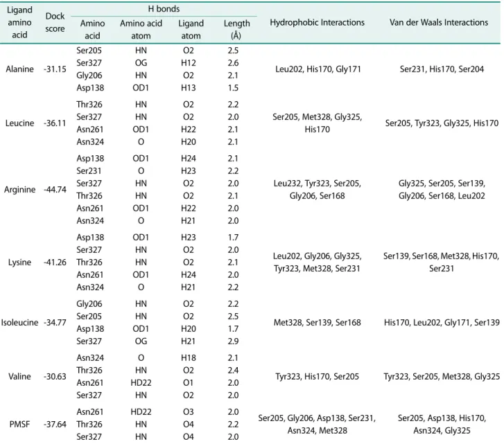Select dock score value -37.64
Image resolution: width=504 pixels, height=444 pixels.
(x=55, y=425)
